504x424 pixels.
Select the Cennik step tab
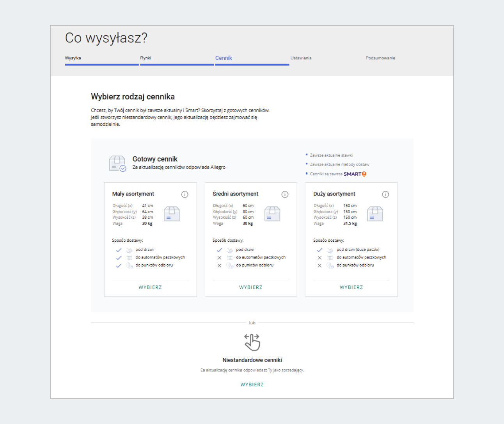(x=224, y=58)
